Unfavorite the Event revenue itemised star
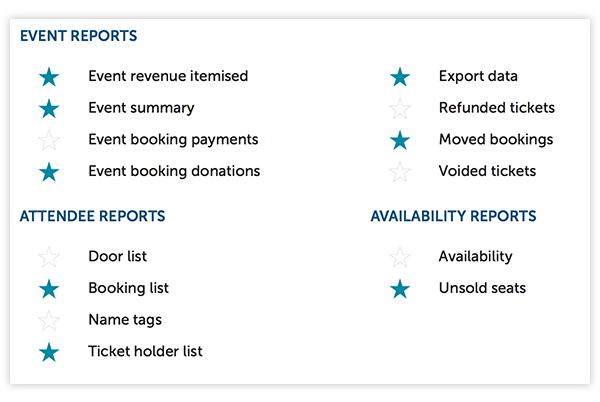Image resolution: width=600 pixels, height=402 pixels. tap(49, 77)
